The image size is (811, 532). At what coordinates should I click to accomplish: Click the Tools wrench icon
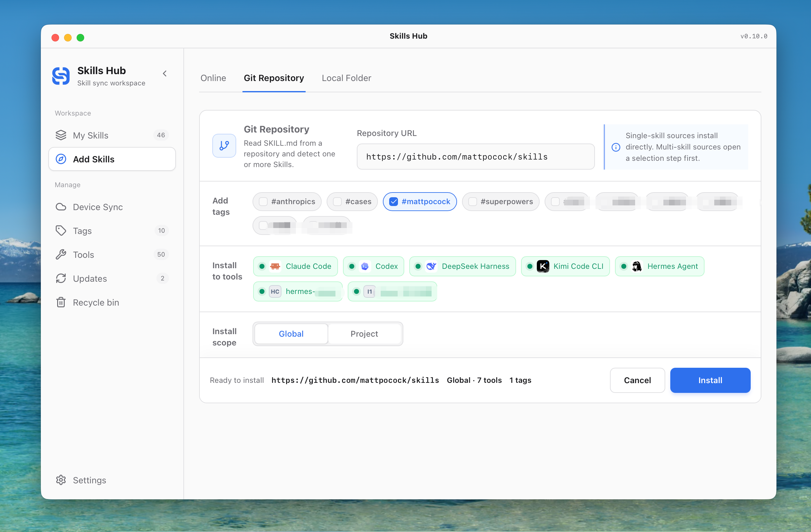[x=61, y=255]
